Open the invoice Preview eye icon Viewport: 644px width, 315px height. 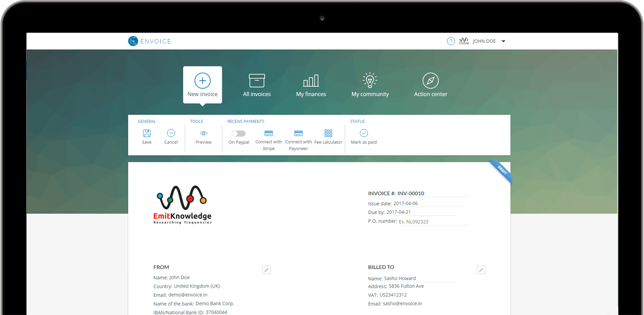click(x=203, y=133)
